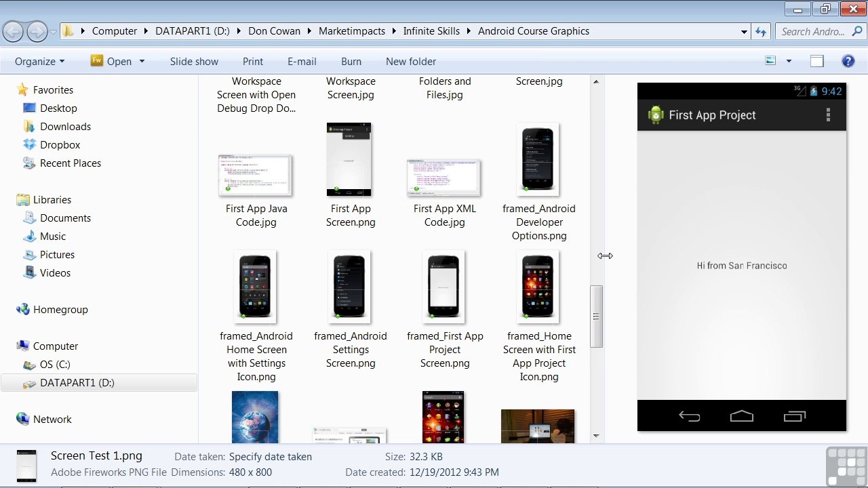Open the Downloads favorites folder
The height and width of the screenshot is (488, 868).
[x=65, y=126]
